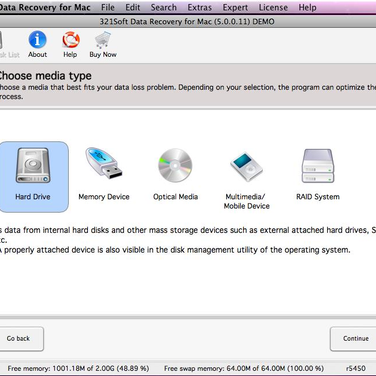Select the Optical Media disc icon

(175, 165)
